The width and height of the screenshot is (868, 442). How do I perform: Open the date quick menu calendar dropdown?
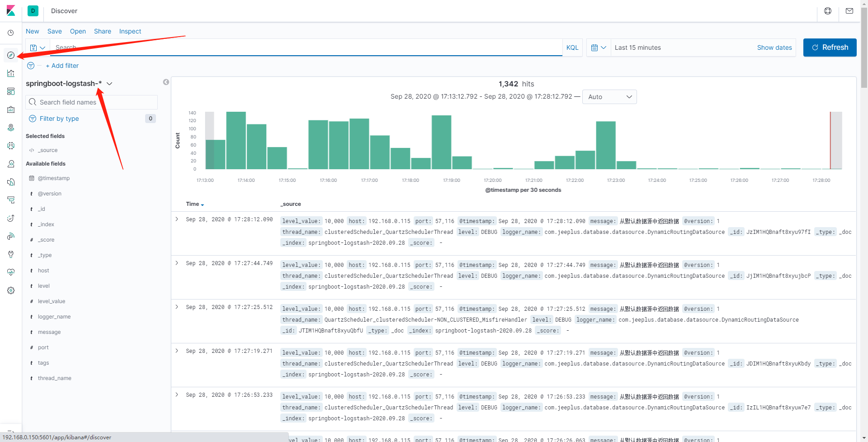(599, 48)
